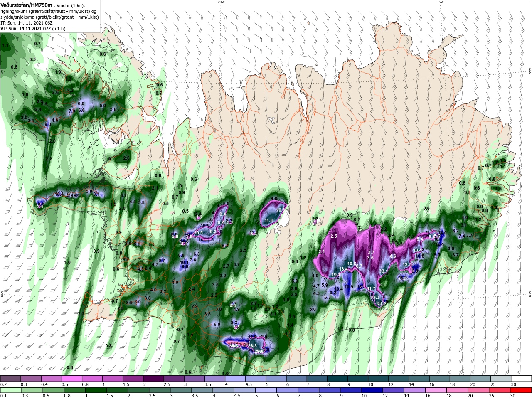Select the dark blue 10 swatch in the bottom legend
This screenshot has width=532, height=399.
click(x=372, y=390)
